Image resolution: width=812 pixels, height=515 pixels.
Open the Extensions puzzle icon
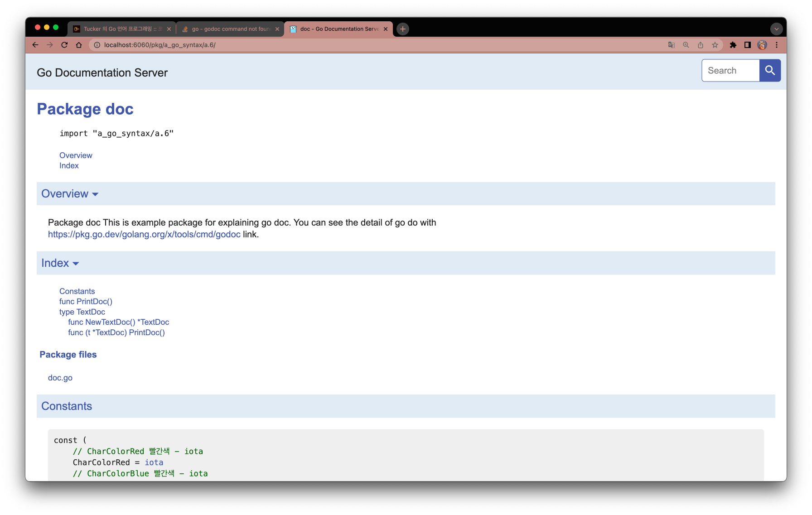pos(733,45)
